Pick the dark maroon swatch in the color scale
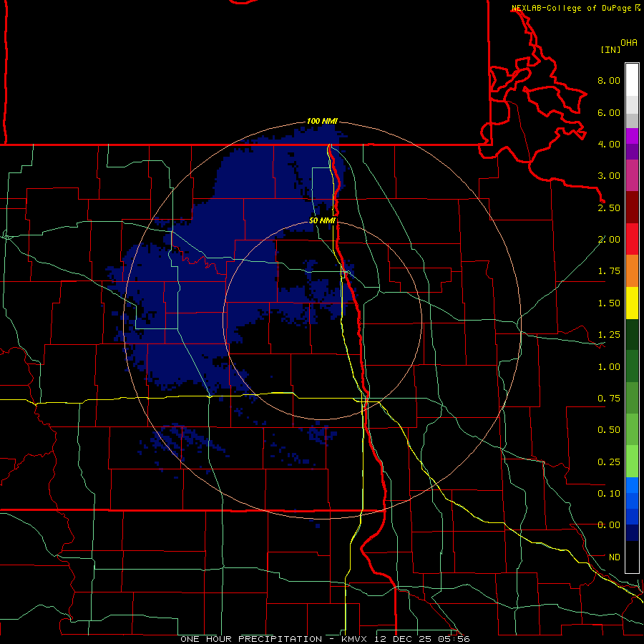 (632, 208)
